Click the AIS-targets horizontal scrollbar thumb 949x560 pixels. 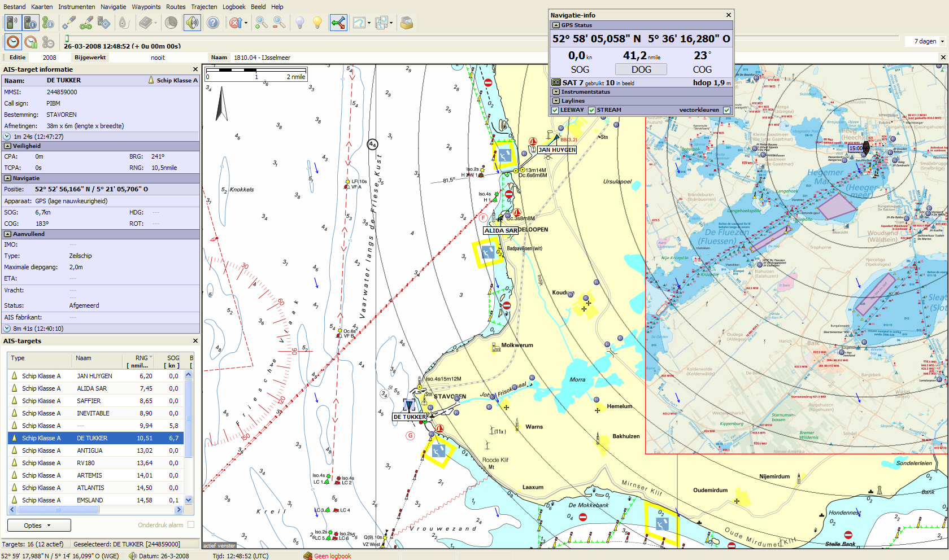[x=58, y=510]
